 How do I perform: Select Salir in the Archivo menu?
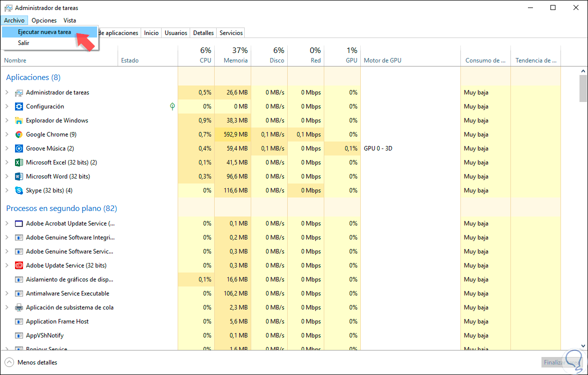point(24,43)
